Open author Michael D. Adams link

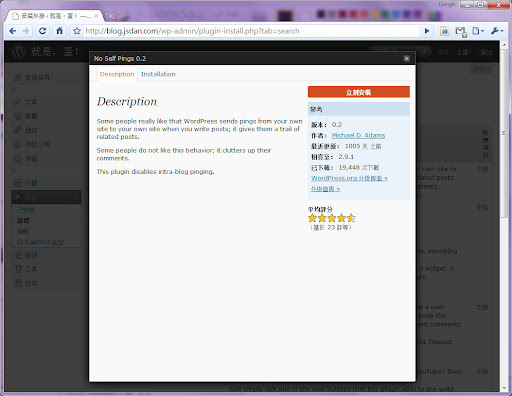coord(358,135)
